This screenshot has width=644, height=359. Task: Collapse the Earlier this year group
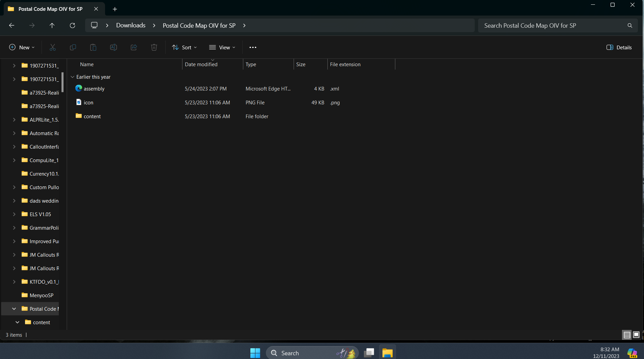72,77
